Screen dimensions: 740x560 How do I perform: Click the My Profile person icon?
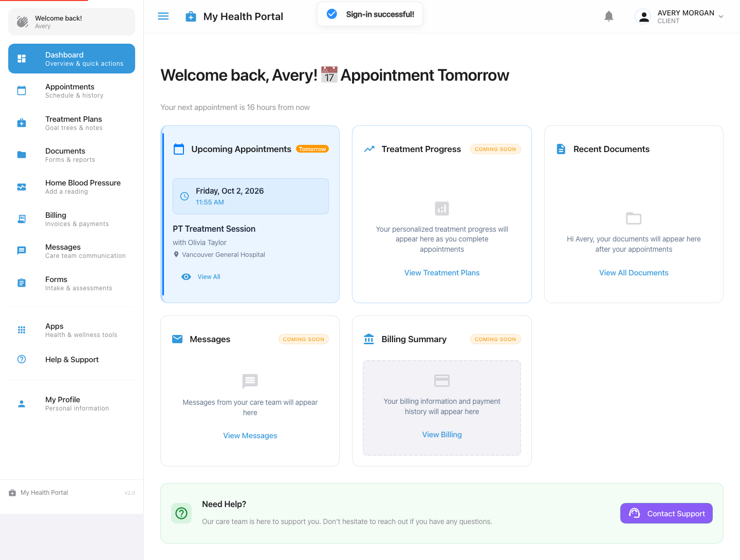tap(22, 404)
